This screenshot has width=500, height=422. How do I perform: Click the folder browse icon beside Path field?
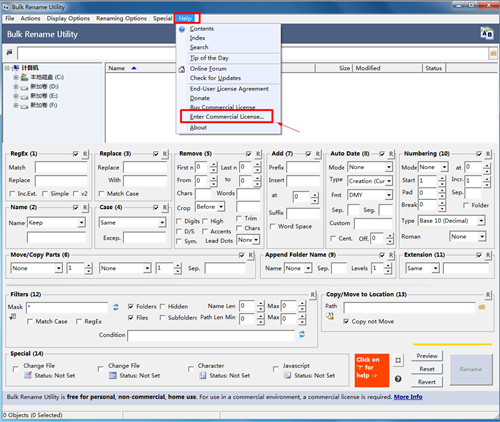pyautogui.click(x=482, y=307)
